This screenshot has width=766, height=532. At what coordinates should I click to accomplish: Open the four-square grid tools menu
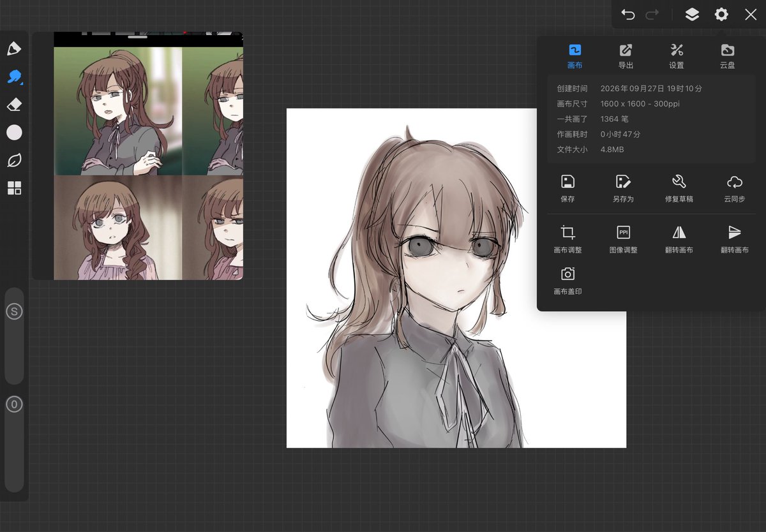[x=14, y=188]
